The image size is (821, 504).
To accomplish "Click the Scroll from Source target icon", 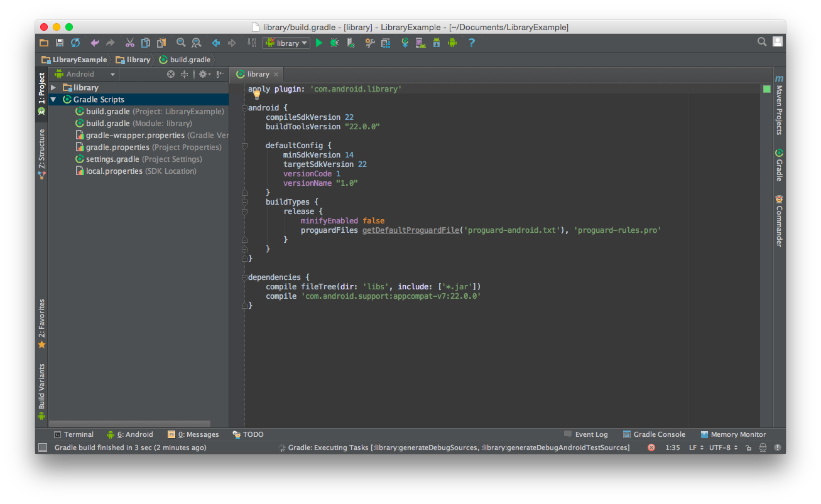I will (170, 74).
